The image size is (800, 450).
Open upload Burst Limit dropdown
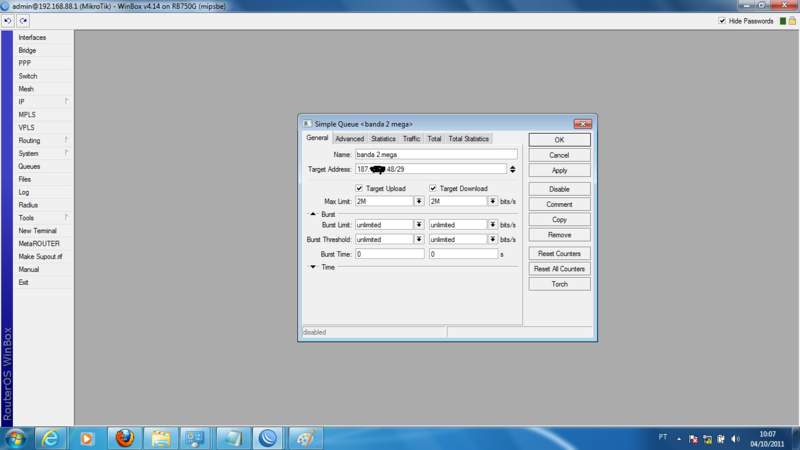point(419,224)
